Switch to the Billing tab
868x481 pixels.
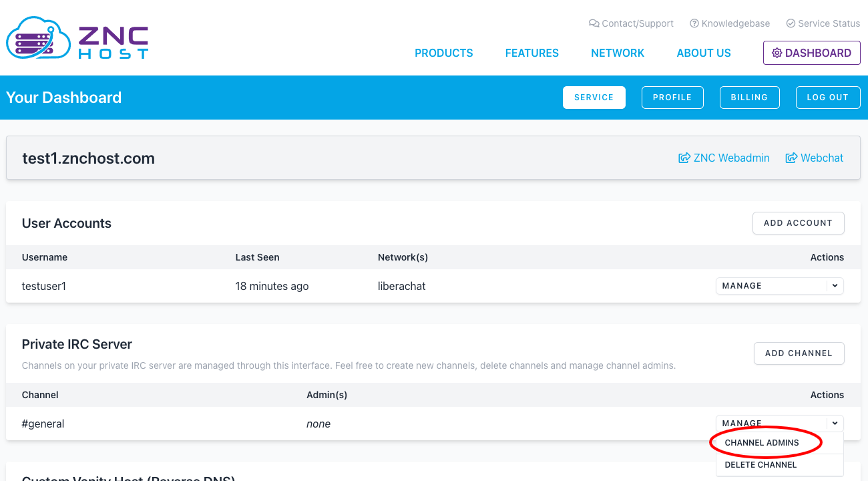[x=749, y=98]
